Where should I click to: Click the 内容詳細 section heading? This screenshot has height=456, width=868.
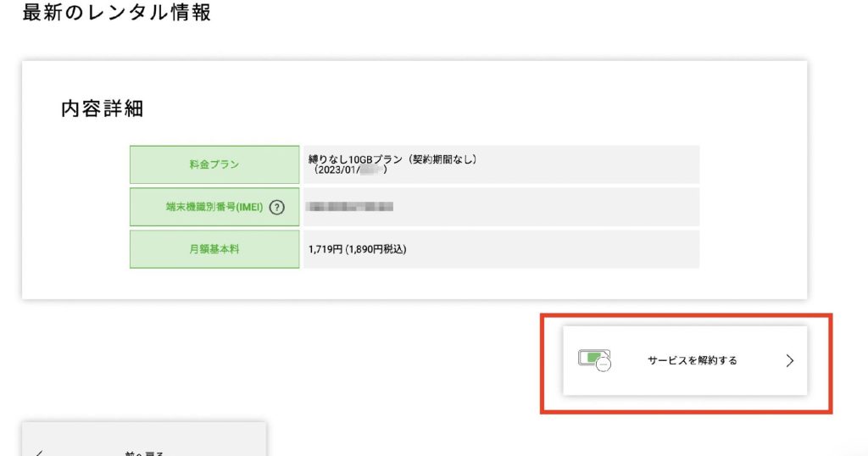tap(103, 108)
